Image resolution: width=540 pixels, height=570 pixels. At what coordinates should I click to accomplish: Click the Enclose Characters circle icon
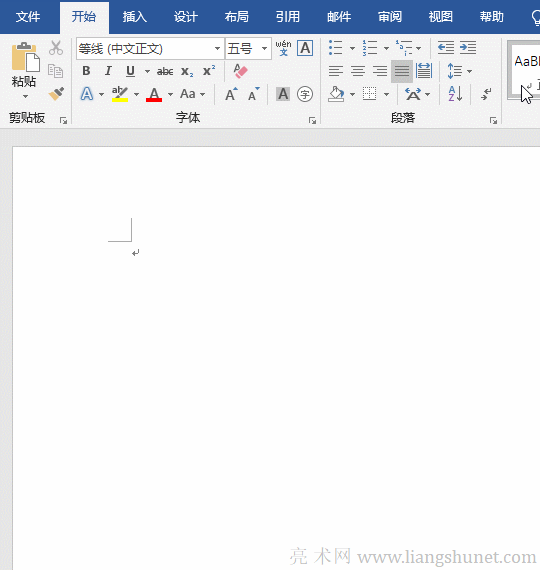(305, 95)
